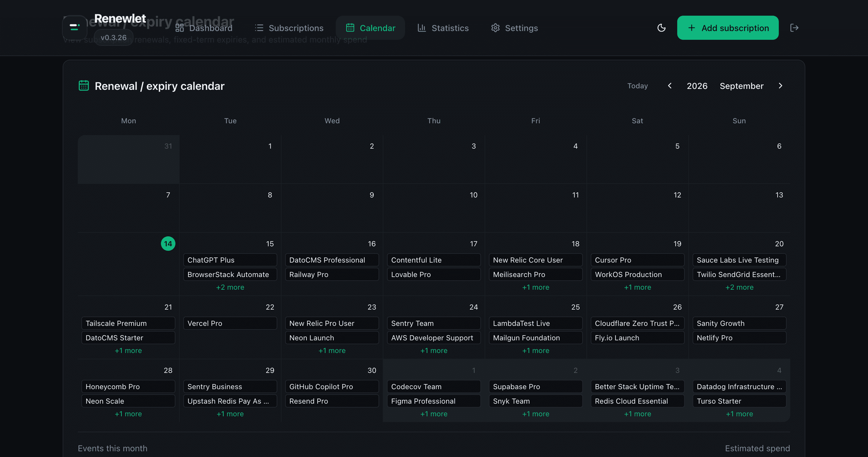This screenshot has height=457, width=868.
Task: Open the Railway Pro event
Action: click(332, 274)
